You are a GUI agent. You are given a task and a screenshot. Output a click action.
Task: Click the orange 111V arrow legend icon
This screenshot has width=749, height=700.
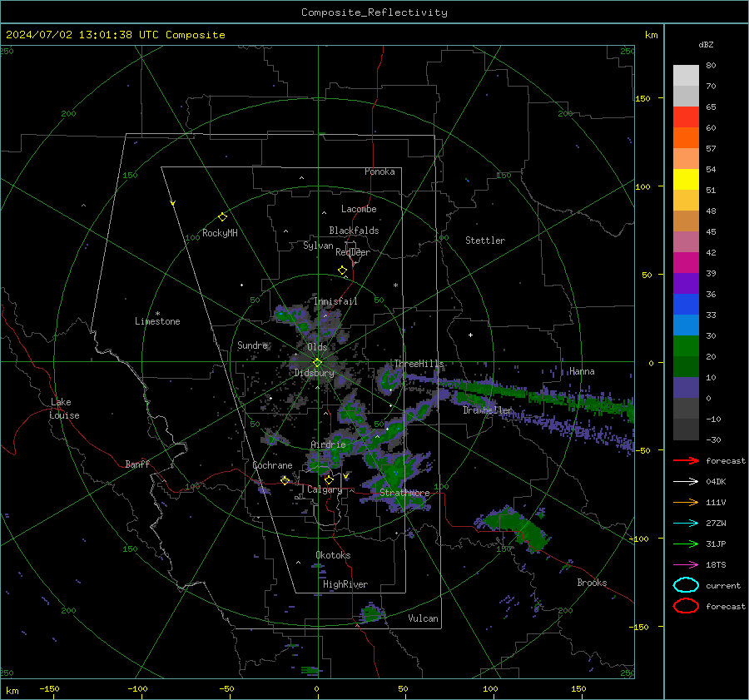pos(686,502)
